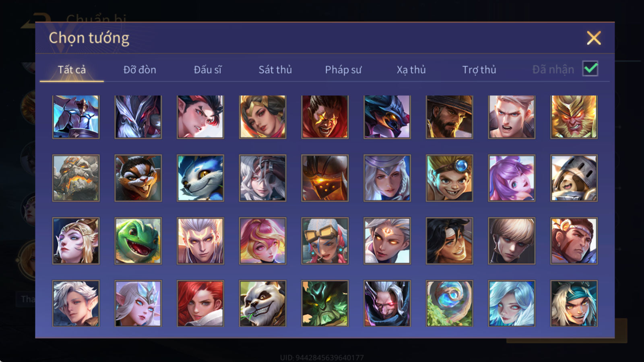Pick the bearded cowboy hat hero

(x=449, y=117)
